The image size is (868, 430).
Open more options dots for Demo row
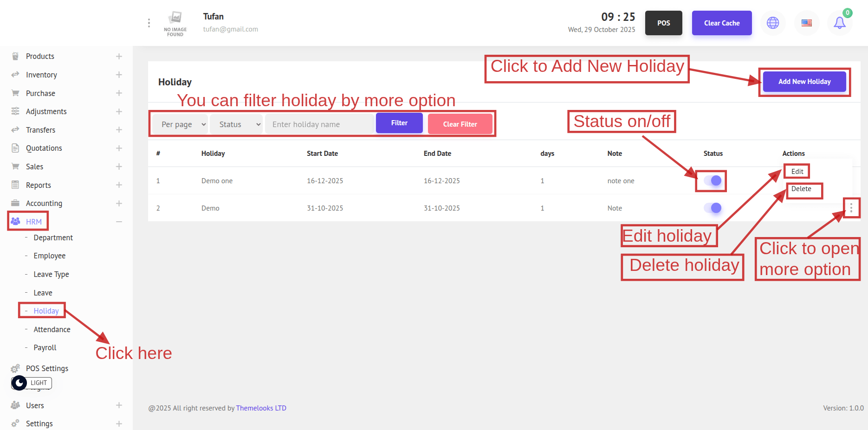851,208
